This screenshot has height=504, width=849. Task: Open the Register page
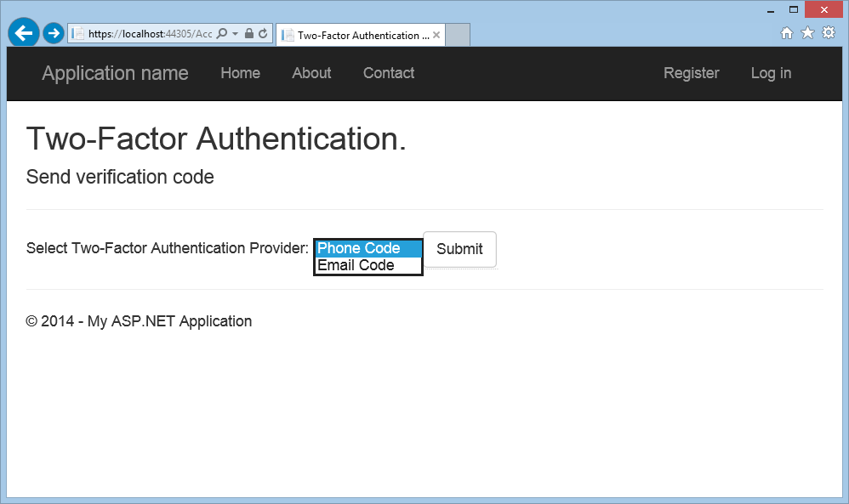pos(691,74)
